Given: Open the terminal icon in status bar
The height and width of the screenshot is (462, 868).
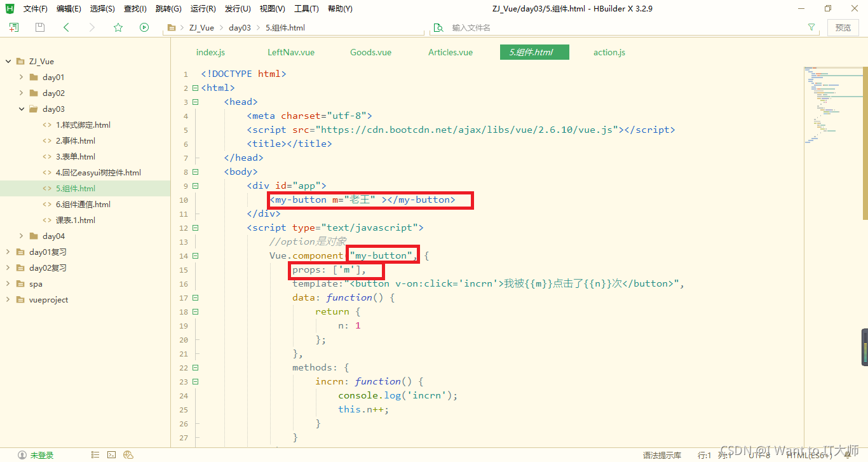Looking at the screenshot, I should tap(111, 455).
